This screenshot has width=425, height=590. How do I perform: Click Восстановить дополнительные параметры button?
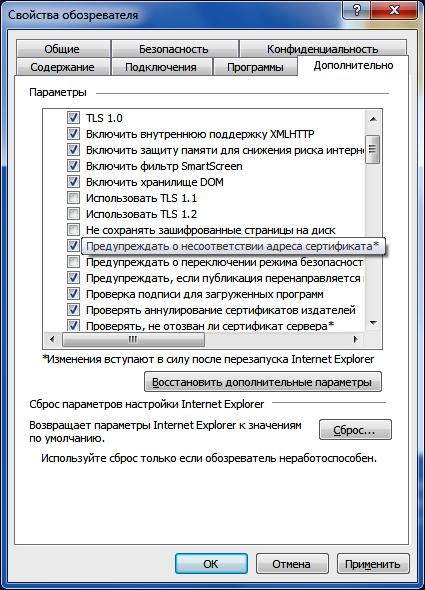coord(263,382)
